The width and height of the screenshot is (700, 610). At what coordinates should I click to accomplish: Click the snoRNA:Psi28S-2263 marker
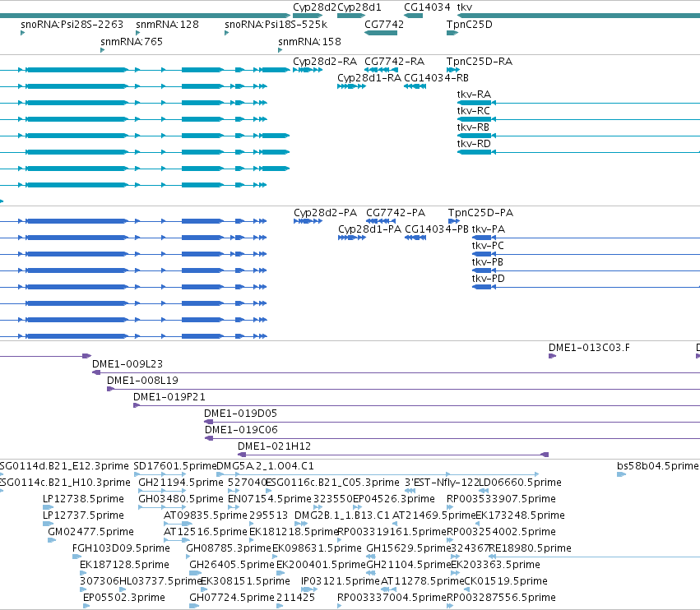[x=22, y=33]
